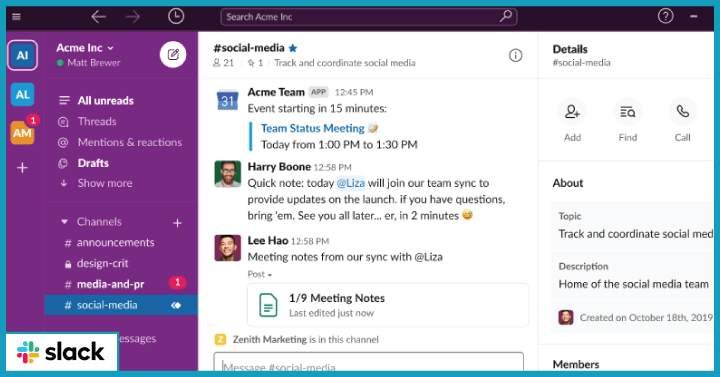This screenshot has width=720, height=377.
Task: Open channel details info icon
Action: pyautogui.click(x=515, y=56)
